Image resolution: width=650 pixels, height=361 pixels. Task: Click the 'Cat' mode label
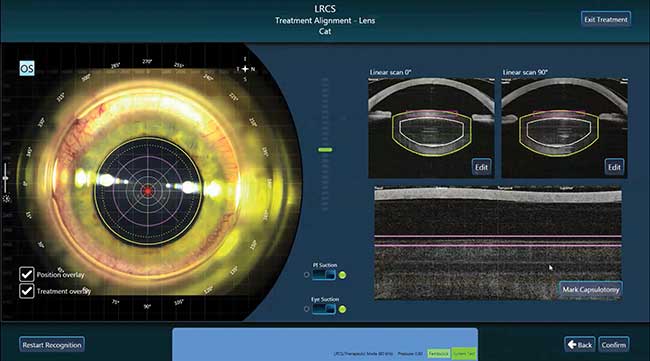pyautogui.click(x=325, y=31)
